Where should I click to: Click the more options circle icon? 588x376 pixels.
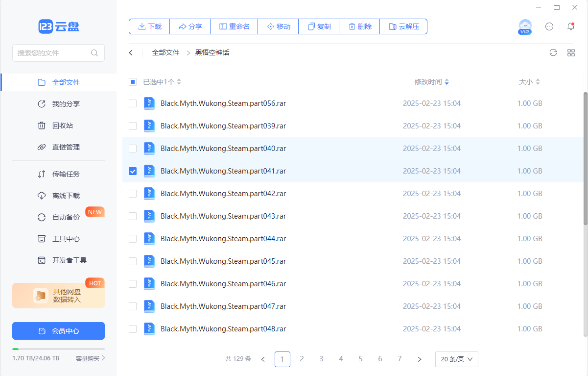(549, 26)
